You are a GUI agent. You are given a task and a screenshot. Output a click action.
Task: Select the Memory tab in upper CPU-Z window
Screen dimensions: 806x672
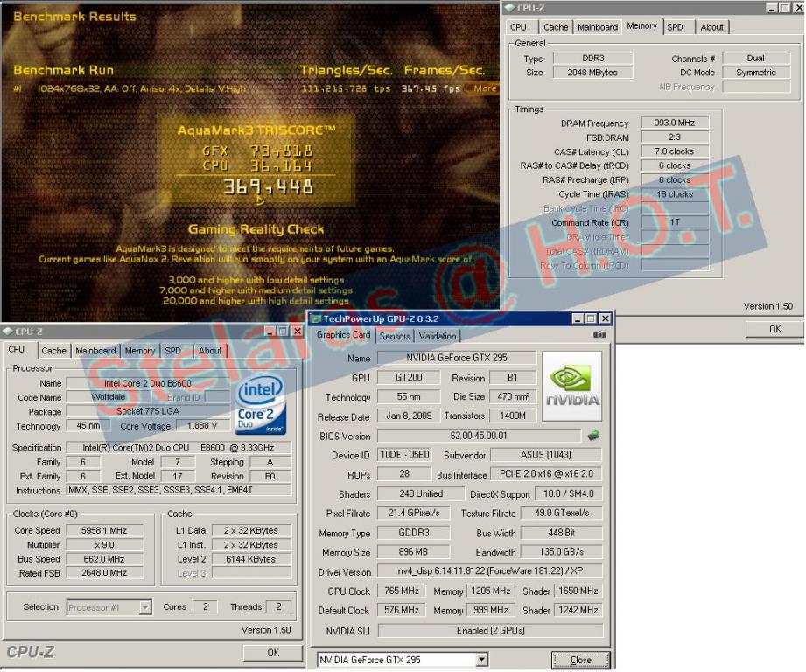pyautogui.click(x=641, y=25)
